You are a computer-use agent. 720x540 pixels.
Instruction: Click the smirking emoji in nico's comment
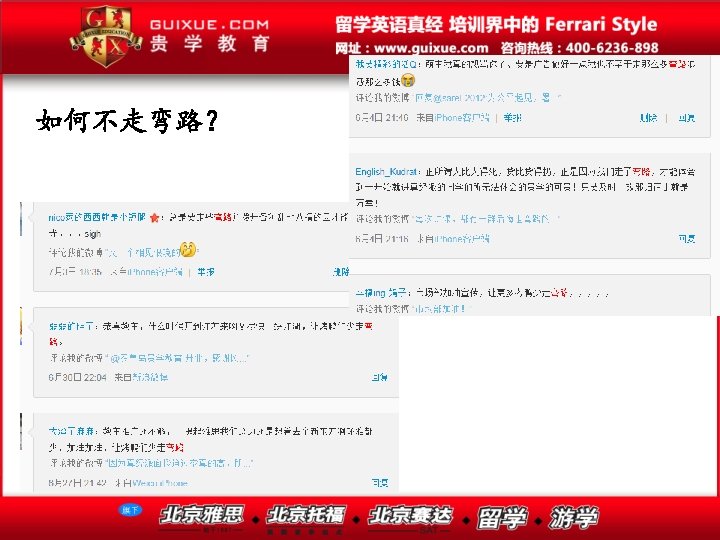188,249
